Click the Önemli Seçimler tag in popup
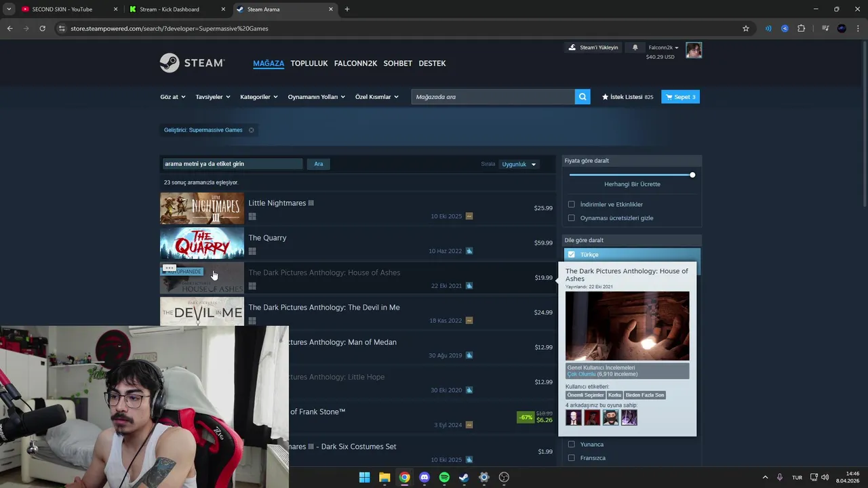868x488 pixels. [x=585, y=395]
